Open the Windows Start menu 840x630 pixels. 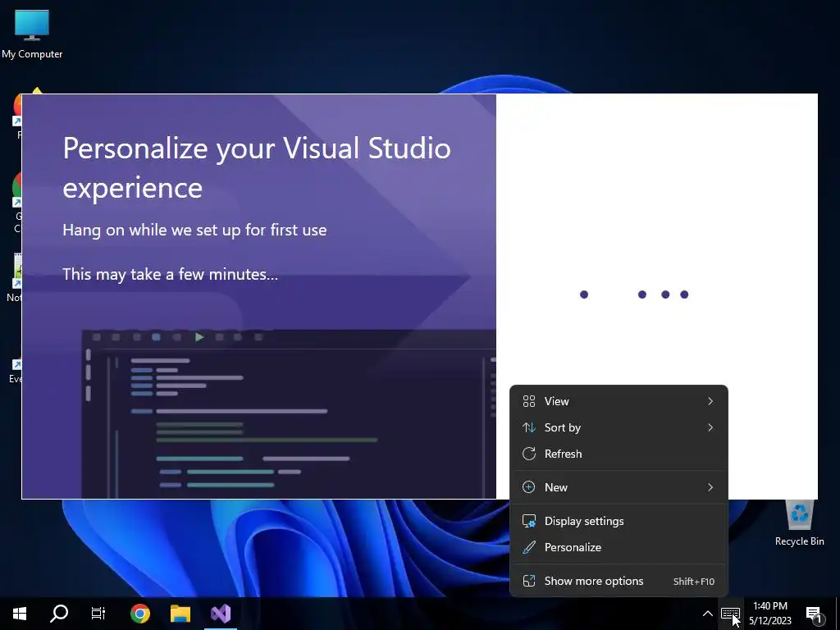click(x=20, y=614)
